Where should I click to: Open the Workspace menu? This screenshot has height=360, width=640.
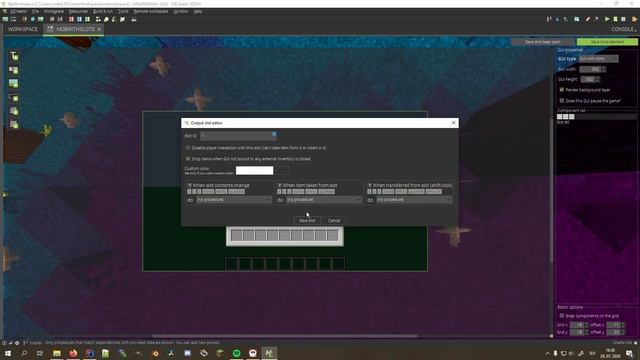click(54, 11)
